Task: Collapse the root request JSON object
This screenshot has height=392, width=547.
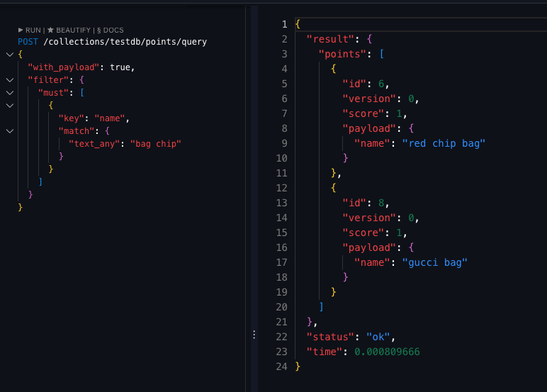Action: pos(9,55)
